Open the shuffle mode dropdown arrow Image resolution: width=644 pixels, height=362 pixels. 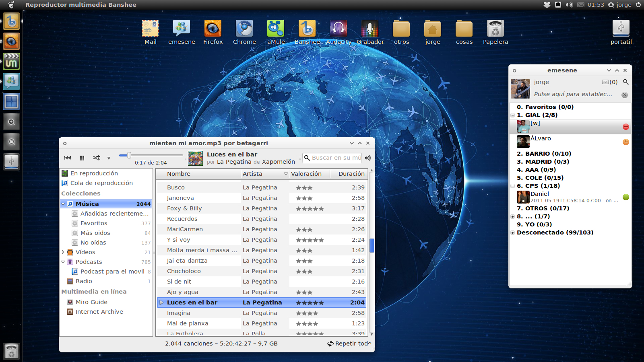coord(109,158)
